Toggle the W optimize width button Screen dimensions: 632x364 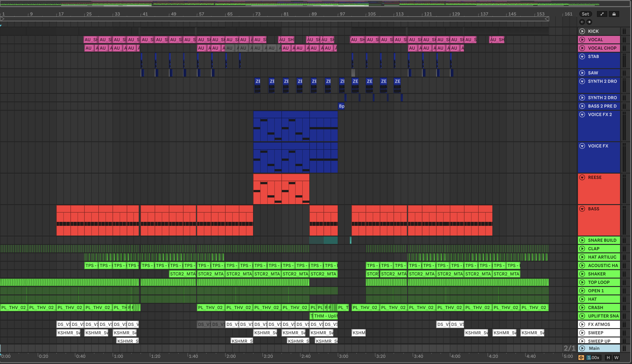[x=616, y=358]
